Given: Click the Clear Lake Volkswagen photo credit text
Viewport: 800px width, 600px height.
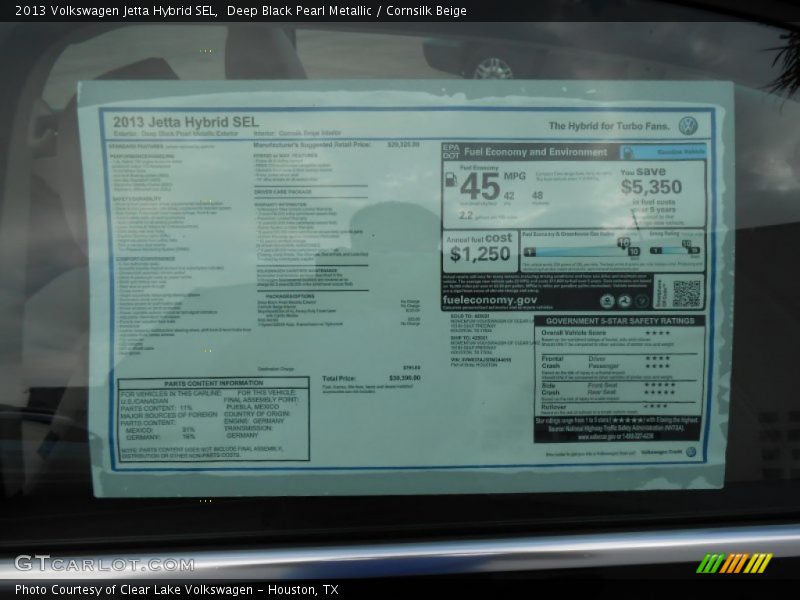Looking at the screenshot, I should 176,590.
